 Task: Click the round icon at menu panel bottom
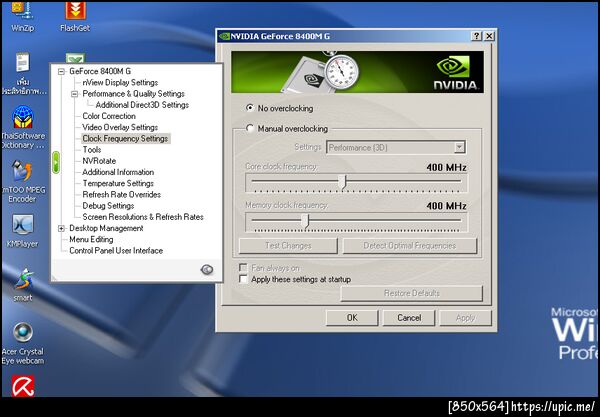(207, 270)
